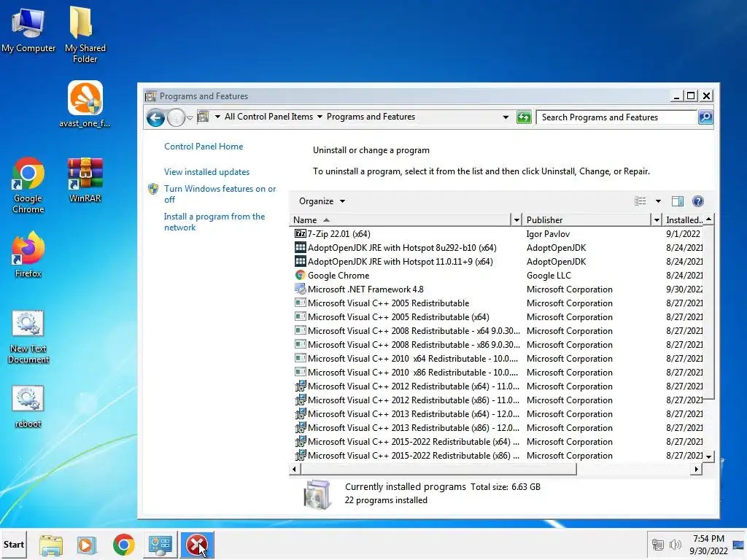Select My Shared Folder desktop icon

85,34
